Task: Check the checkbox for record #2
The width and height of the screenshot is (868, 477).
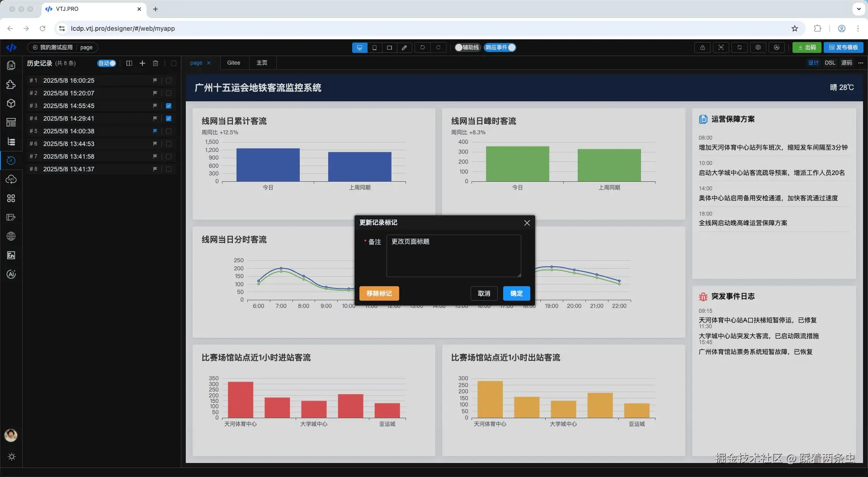Action: [x=169, y=93]
